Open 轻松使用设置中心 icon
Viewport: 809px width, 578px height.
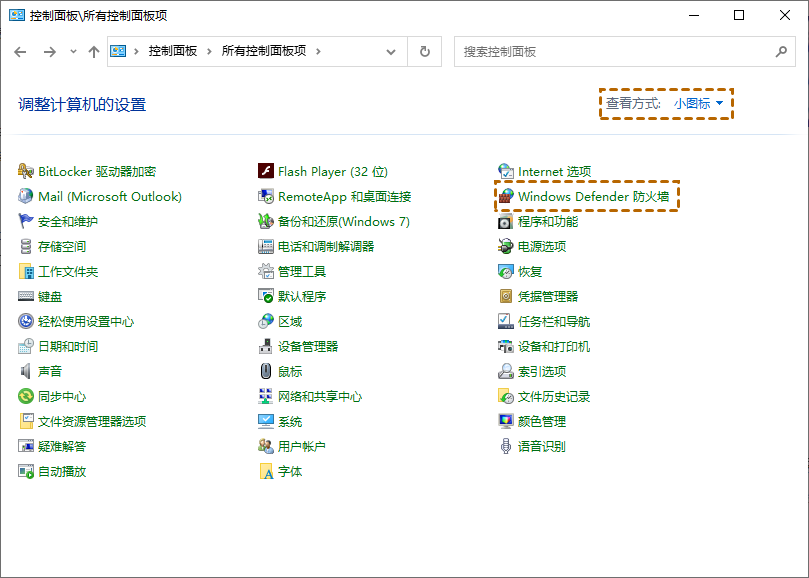(25, 322)
